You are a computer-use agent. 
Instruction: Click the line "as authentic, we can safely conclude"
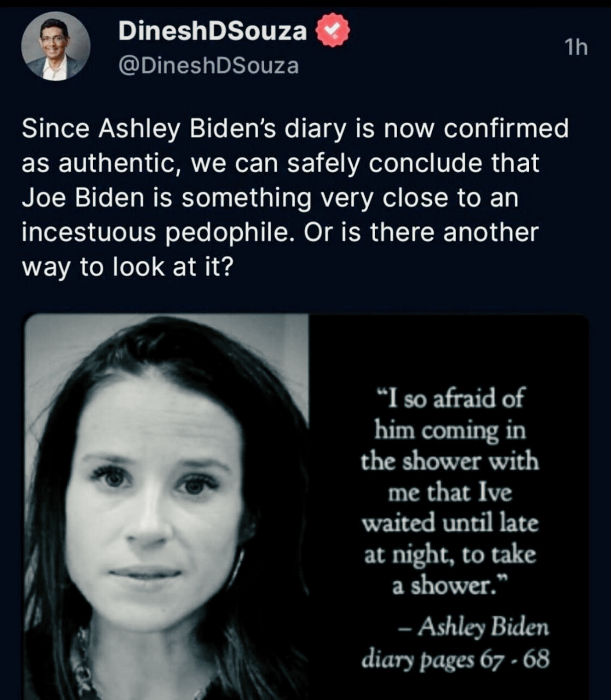(280, 164)
